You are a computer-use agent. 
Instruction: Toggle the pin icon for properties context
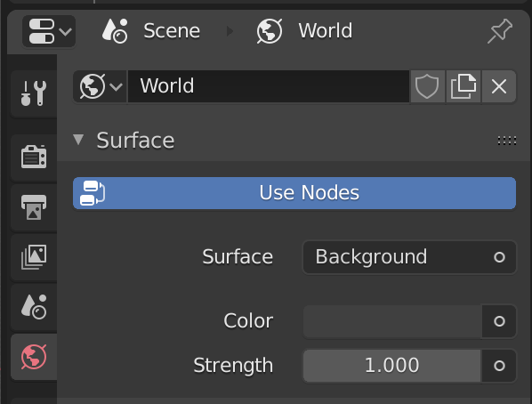500,31
